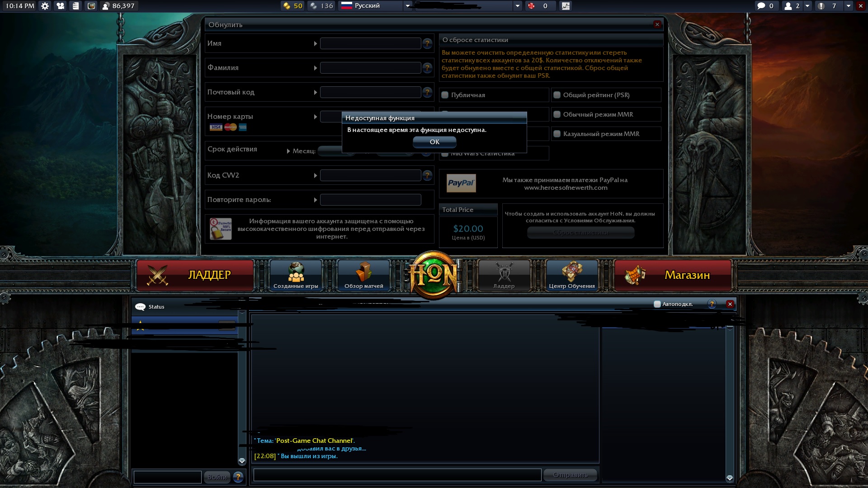868x488 pixels.
Task: Click the Код CVV2 input field
Action: (x=370, y=175)
